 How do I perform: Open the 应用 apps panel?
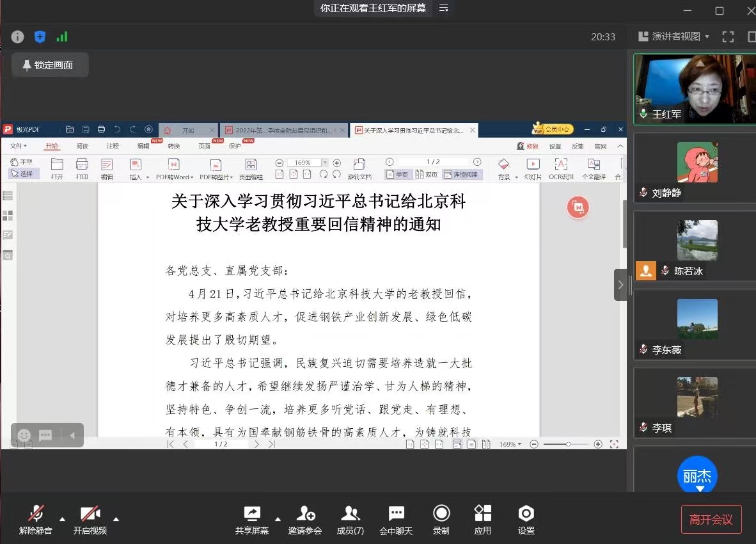(x=482, y=520)
